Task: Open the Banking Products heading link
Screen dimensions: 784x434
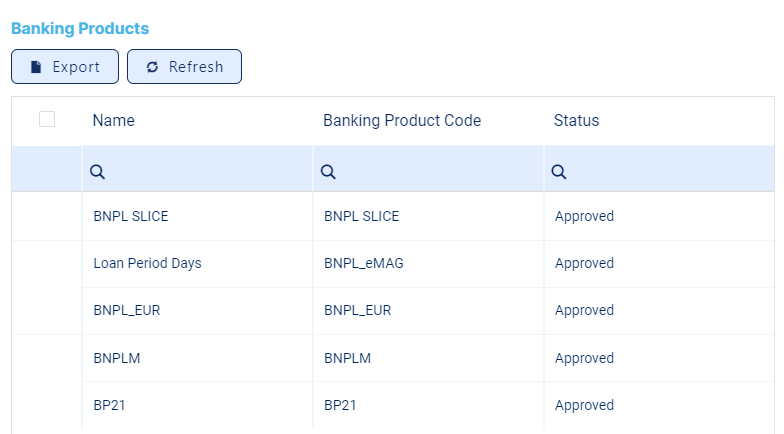Action: (80, 29)
